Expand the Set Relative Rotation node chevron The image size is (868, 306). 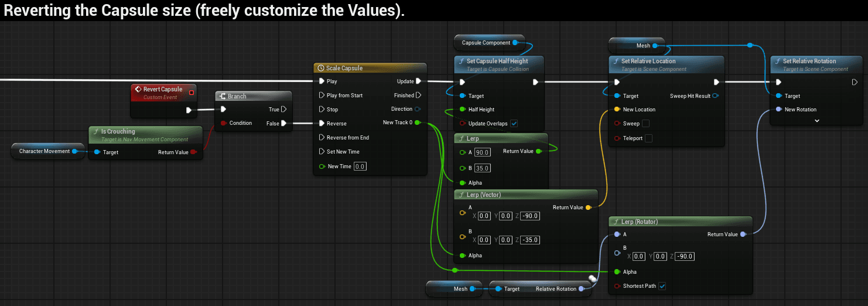click(816, 121)
